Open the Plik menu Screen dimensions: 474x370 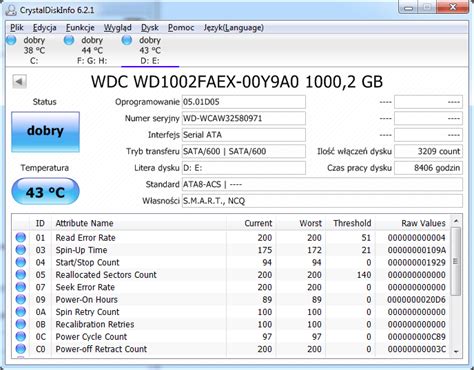[17, 28]
